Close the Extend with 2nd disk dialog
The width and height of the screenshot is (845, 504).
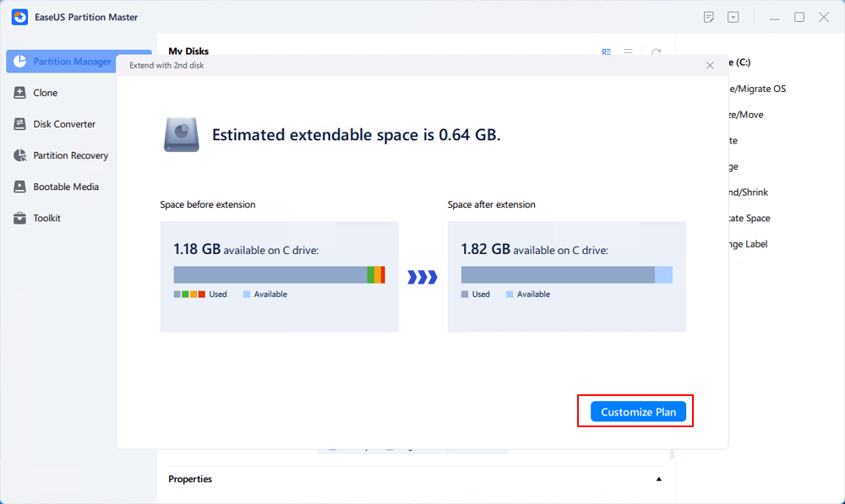(x=710, y=65)
